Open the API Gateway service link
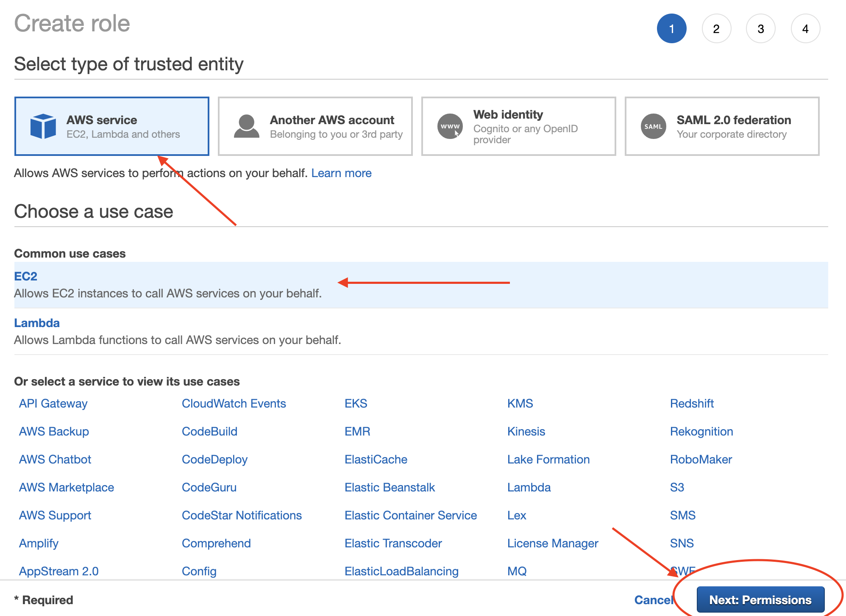The height and width of the screenshot is (616, 846). point(53,403)
